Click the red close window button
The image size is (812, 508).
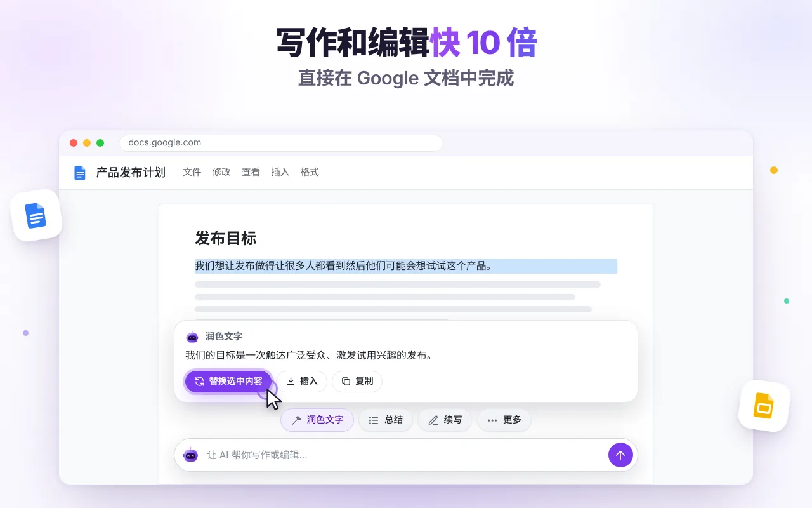(x=74, y=143)
